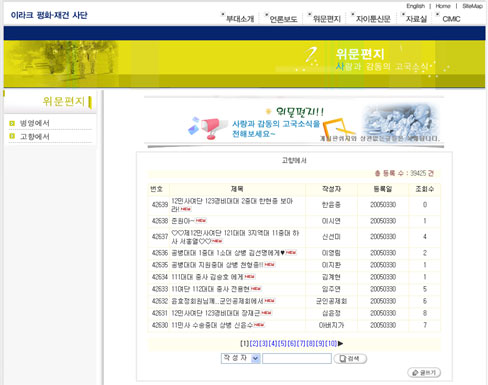Viewport: 488px width, 385px height.
Task: Open post 42634 about 111대대
Action: point(207,277)
